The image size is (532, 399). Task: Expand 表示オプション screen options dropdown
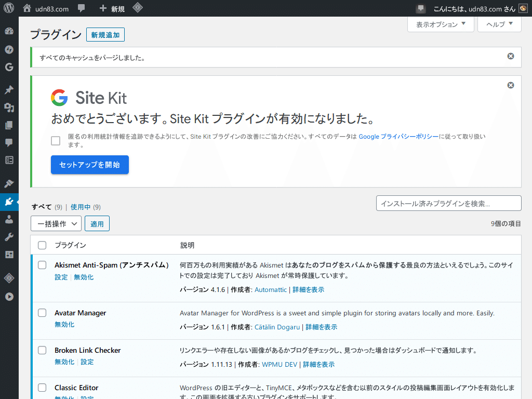coord(441,24)
